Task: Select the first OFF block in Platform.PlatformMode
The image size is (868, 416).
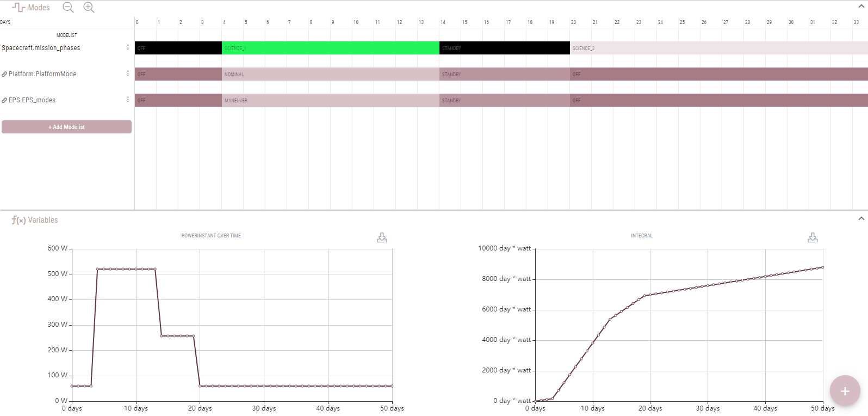Action: pos(178,74)
